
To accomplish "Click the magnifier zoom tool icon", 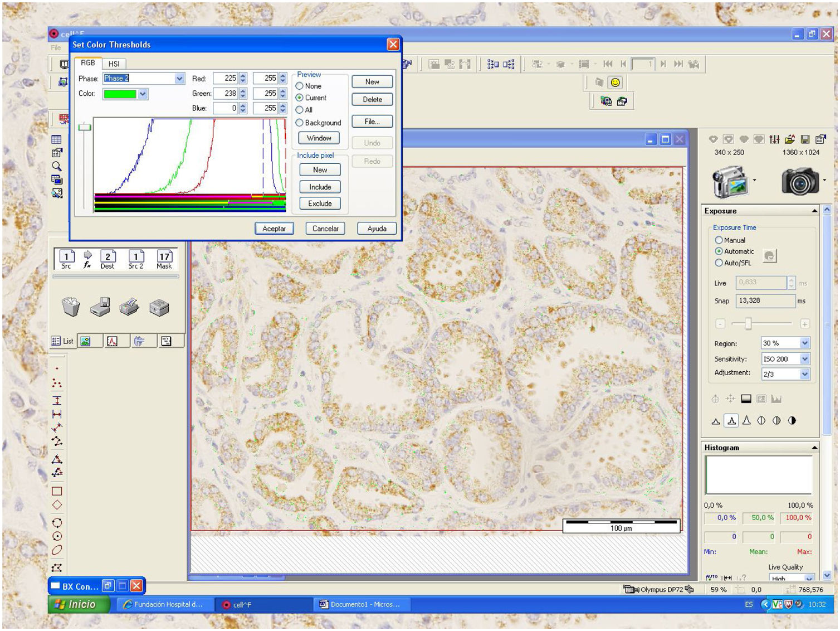I will coord(57,166).
